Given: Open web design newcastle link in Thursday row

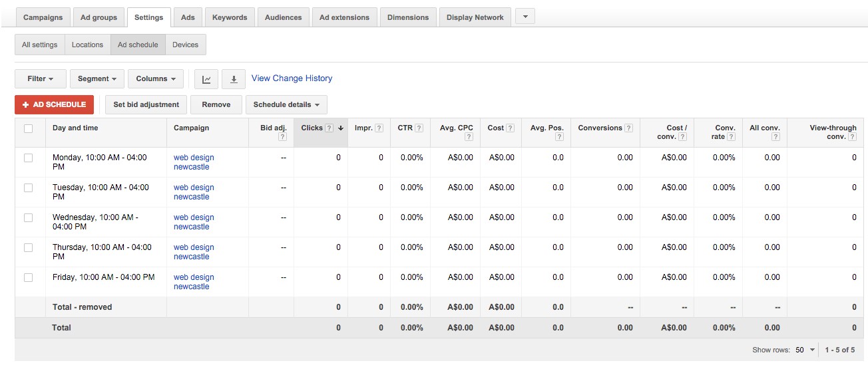Looking at the screenshot, I should point(194,252).
